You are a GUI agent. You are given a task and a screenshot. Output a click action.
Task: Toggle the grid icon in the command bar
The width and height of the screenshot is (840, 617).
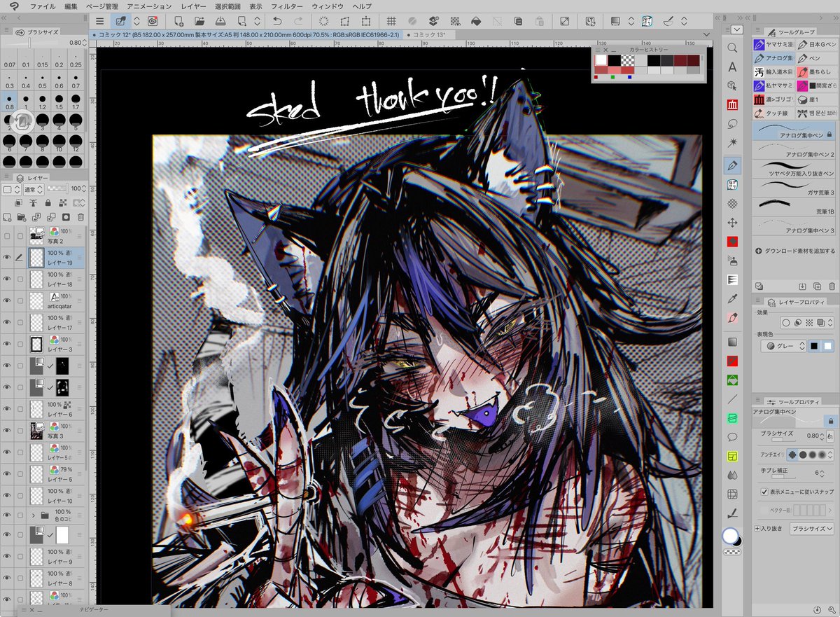click(392, 21)
